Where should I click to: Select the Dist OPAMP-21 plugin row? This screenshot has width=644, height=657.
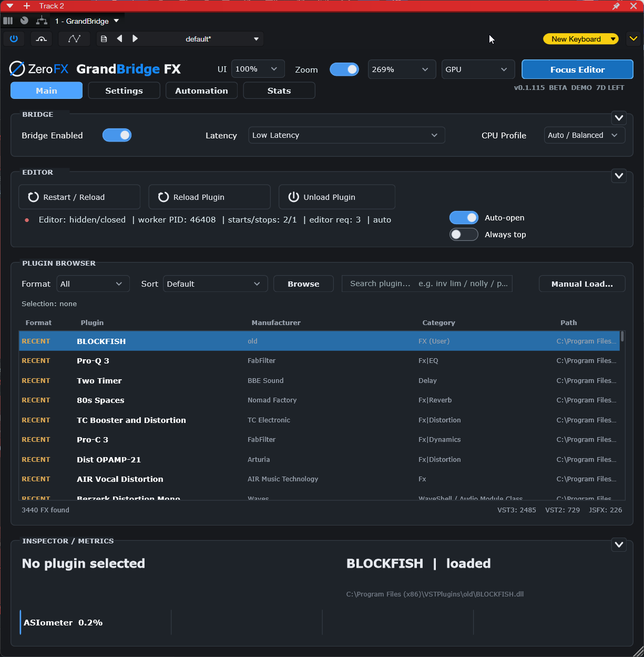(x=319, y=459)
